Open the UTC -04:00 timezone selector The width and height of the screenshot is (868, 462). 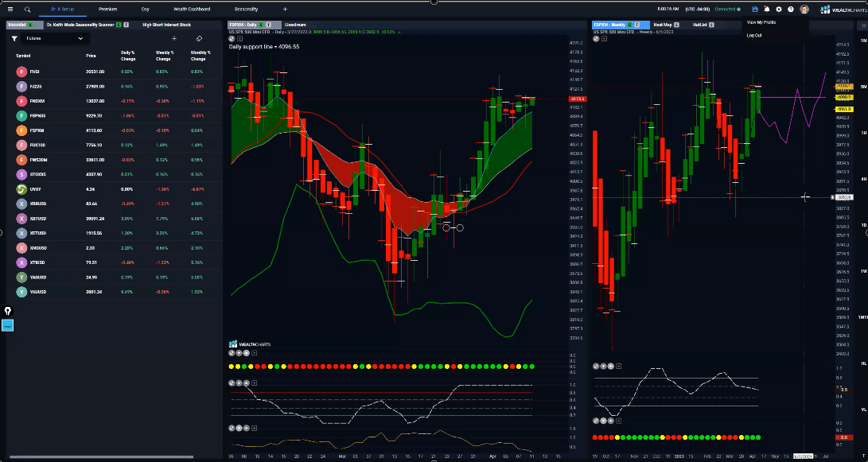(x=697, y=10)
